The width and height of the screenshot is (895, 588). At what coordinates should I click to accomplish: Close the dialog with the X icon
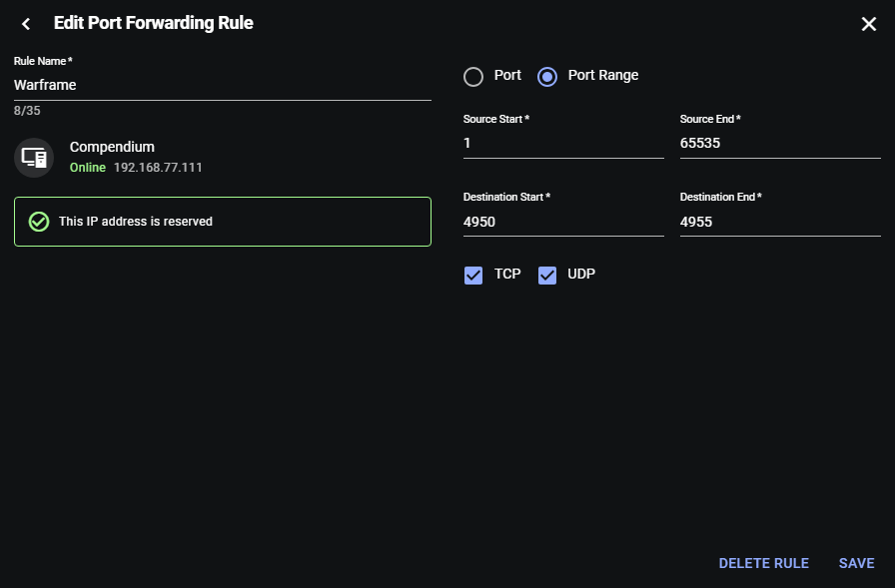point(868,24)
